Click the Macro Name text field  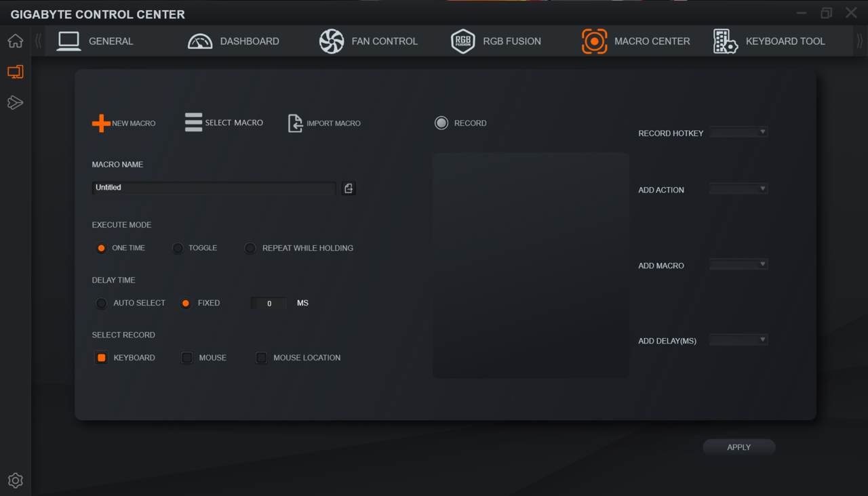pyautogui.click(x=214, y=188)
